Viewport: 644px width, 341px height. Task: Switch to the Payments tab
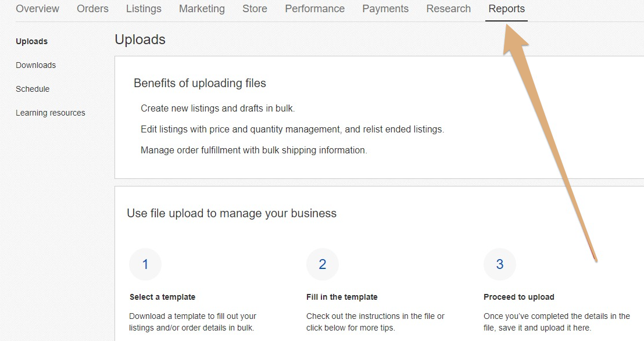point(385,9)
